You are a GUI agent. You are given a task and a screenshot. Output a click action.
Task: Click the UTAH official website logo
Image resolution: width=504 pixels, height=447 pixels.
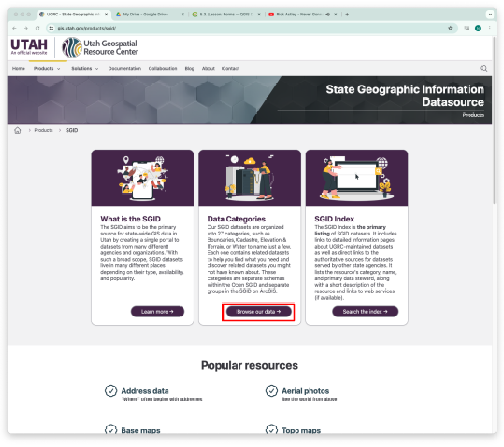pos(29,47)
